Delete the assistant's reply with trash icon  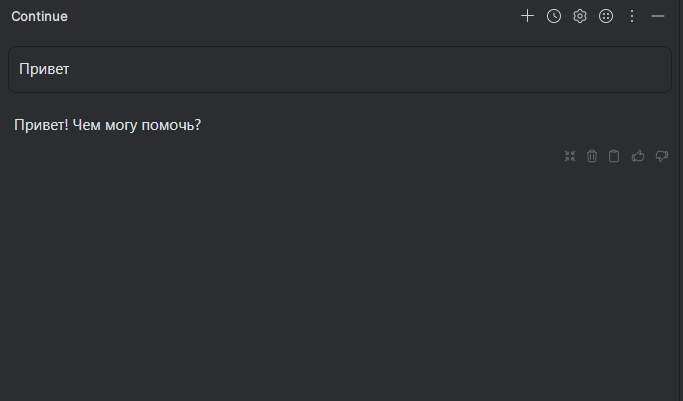coord(592,156)
